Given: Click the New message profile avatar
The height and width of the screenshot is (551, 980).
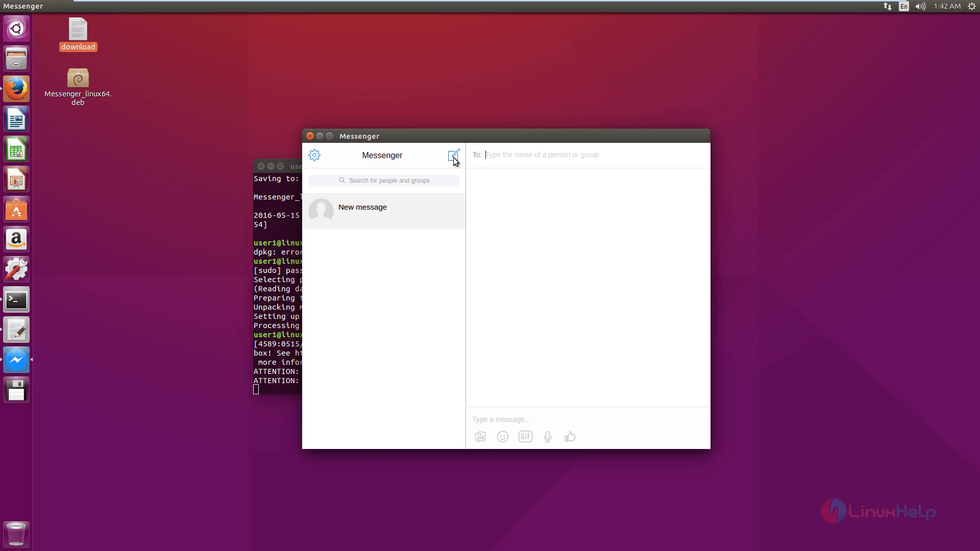Looking at the screenshot, I should click(321, 211).
